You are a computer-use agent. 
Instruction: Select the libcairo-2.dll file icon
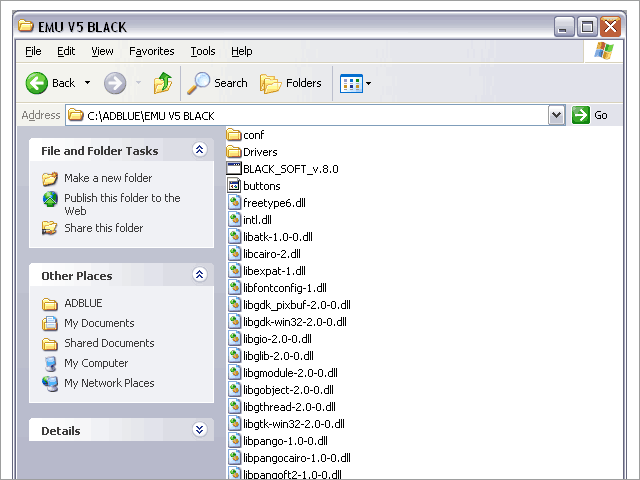[234, 253]
